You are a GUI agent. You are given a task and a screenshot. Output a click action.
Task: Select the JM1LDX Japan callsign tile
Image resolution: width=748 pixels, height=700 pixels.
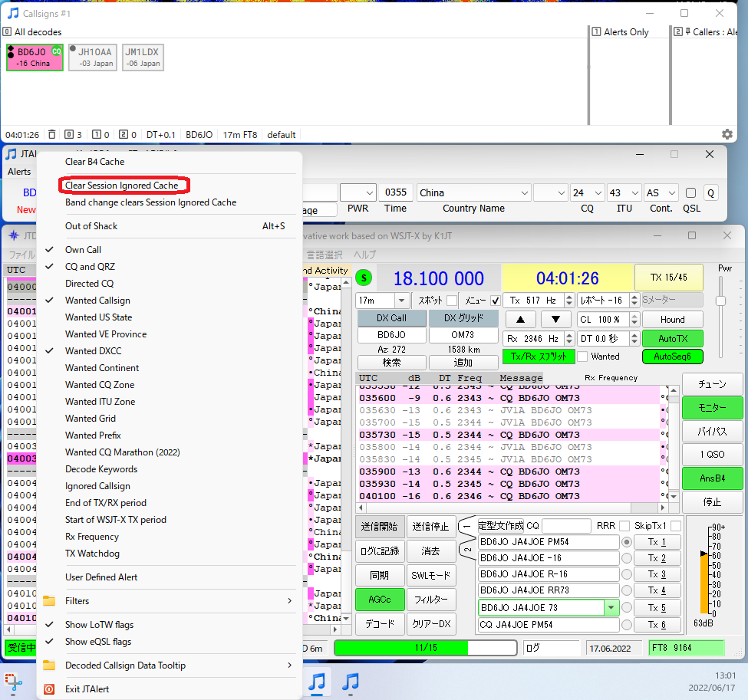(143, 58)
